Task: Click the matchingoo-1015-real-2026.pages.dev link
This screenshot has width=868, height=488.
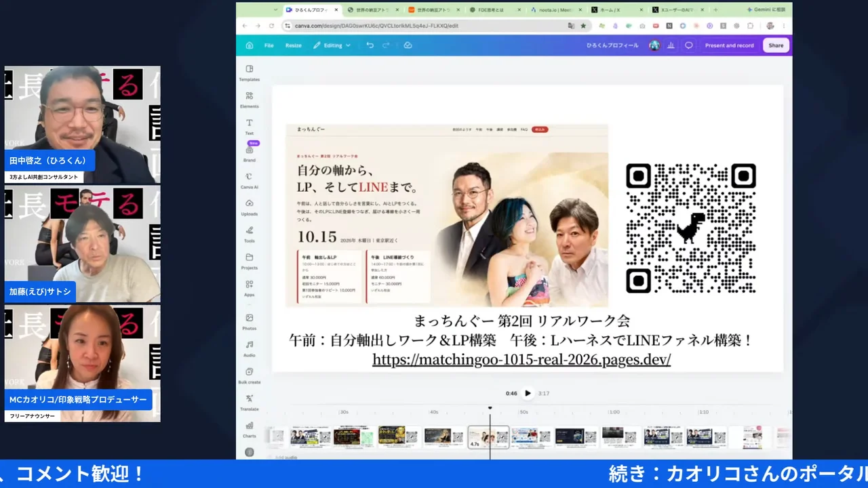Action: (521, 359)
